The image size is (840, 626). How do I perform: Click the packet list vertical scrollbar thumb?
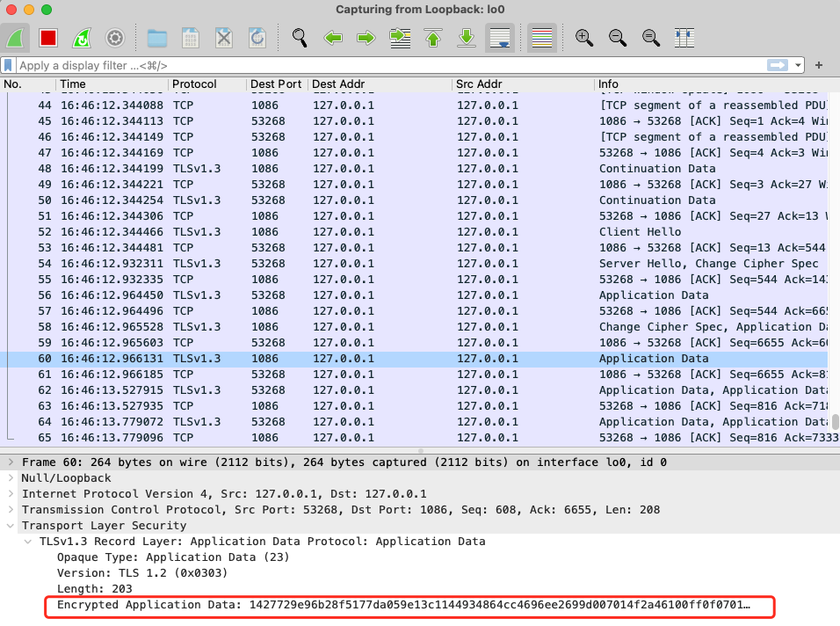pos(836,421)
